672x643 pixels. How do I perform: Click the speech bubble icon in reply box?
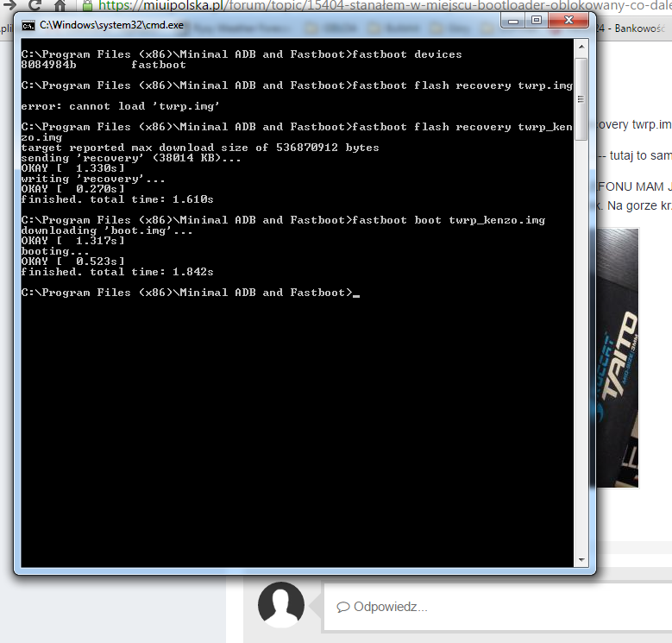coord(342,607)
